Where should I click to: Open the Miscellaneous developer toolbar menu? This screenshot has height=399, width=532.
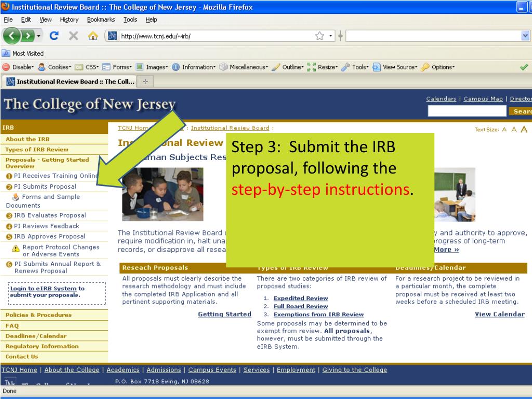click(x=244, y=67)
